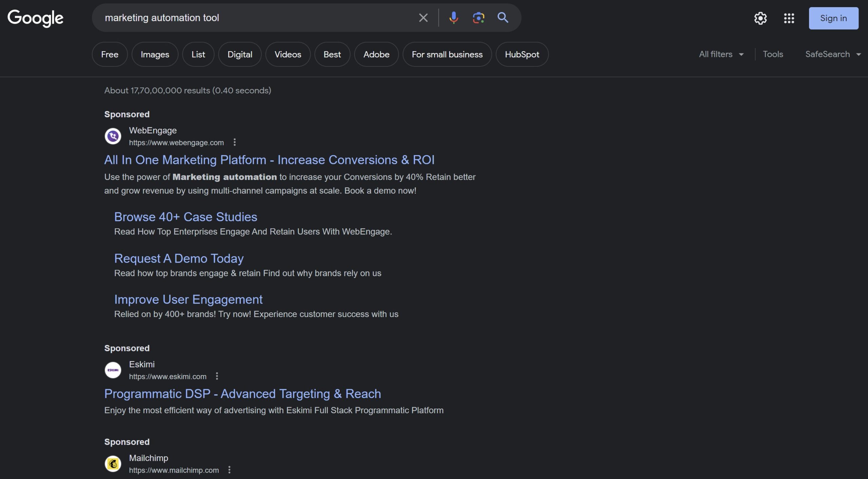Open WebEngage ad three-dot options
This screenshot has width=868, height=479.
pos(234,142)
